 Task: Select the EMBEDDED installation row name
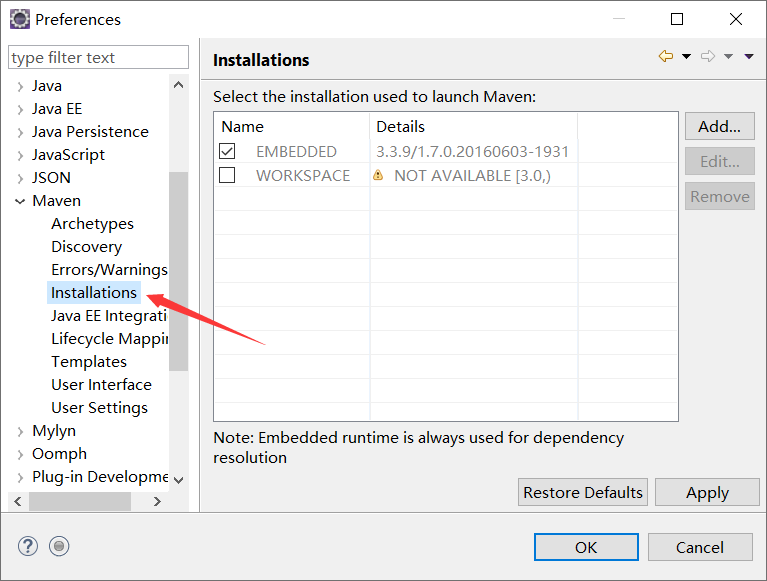pos(296,152)
